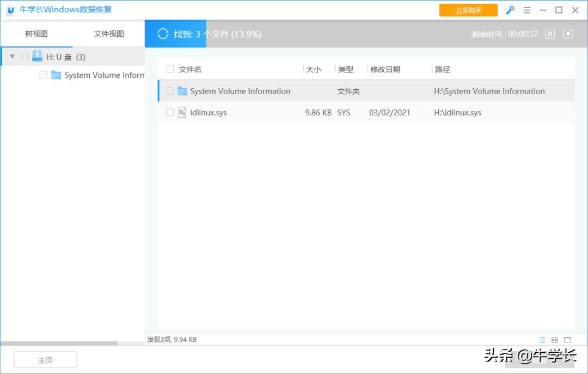Check the ldlinux.sys file checkbox
Screen dimensions: 588x374
coord(170,113)
